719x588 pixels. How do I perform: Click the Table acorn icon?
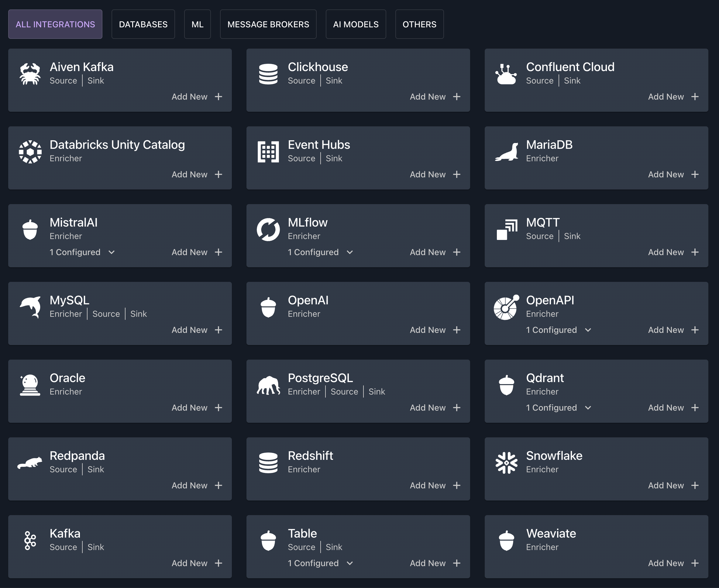tap(268, 540)
